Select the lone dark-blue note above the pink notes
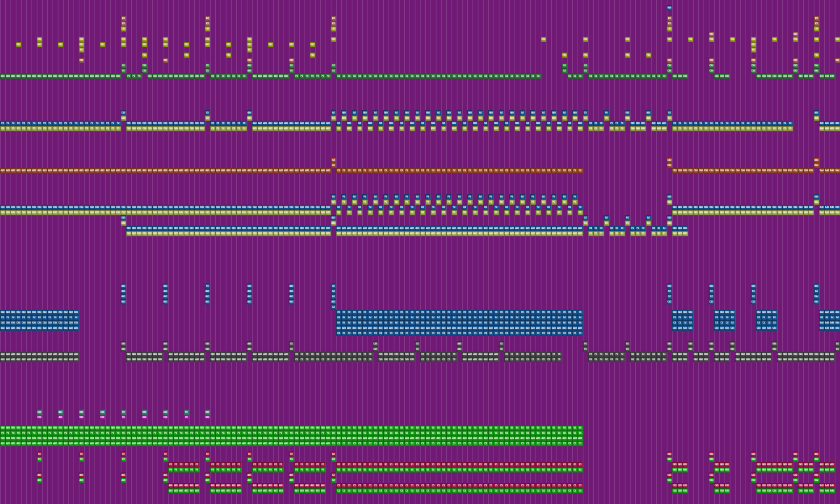Screen dimensions: 840x504 [669, 8]
